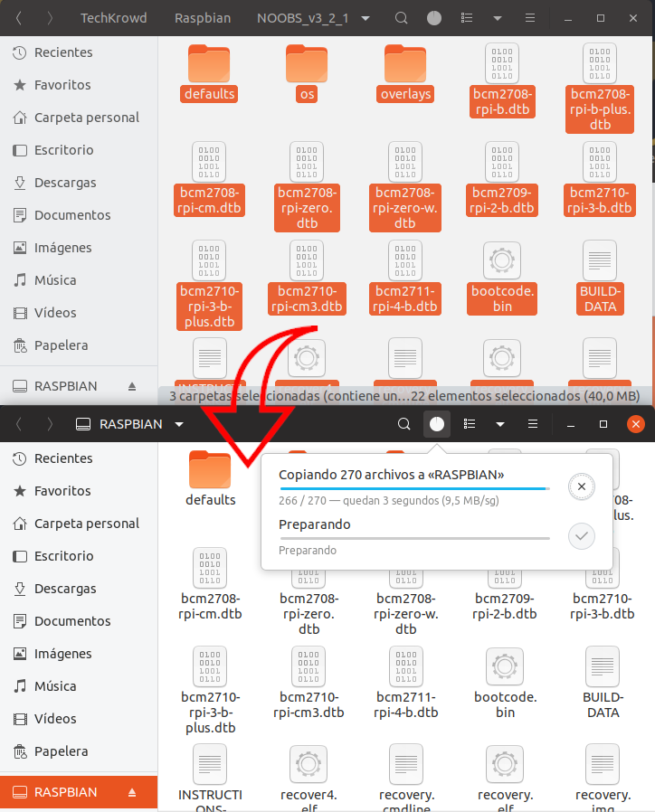Screen dimensions: 655x812
Task: Click the copy progress bar for RASPBIAN
Action: click(413, 488)
